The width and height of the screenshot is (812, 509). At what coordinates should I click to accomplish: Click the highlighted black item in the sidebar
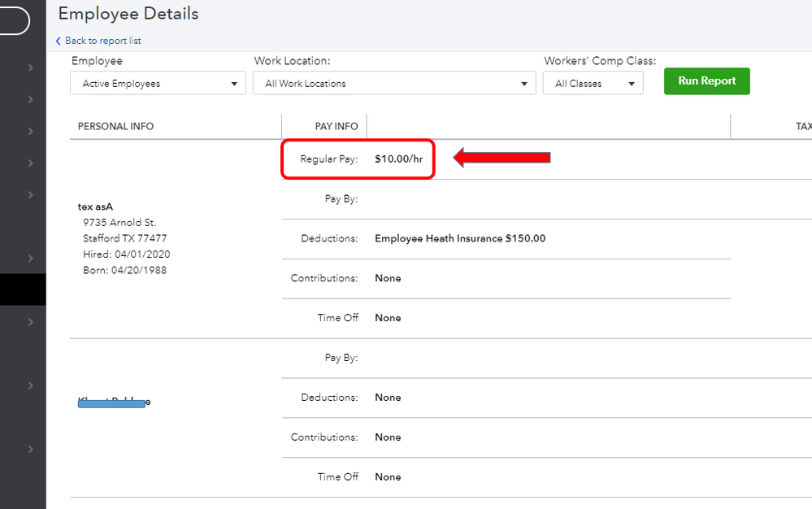[x=23, y=289]
